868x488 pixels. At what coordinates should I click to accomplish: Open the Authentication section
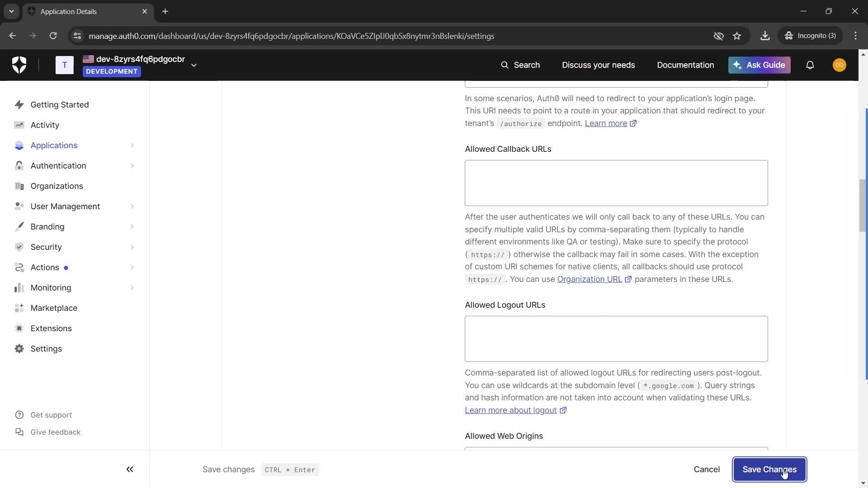tap(58, 166)
